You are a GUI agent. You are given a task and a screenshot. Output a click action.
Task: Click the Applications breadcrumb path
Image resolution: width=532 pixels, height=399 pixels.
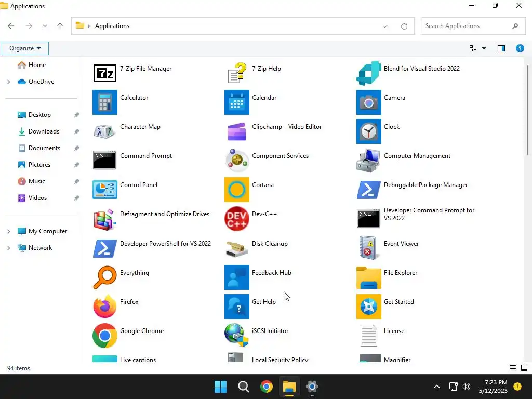[x=112, y=26]
